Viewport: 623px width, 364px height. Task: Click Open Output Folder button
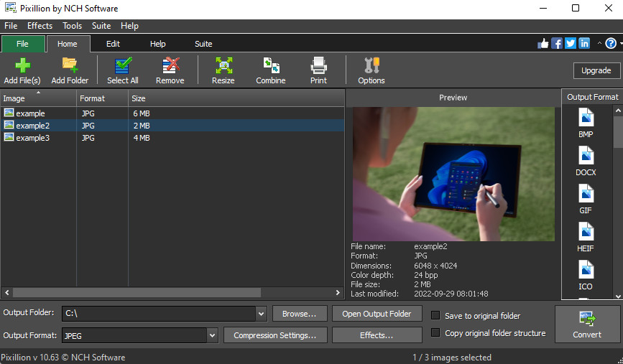coord(377,314)
